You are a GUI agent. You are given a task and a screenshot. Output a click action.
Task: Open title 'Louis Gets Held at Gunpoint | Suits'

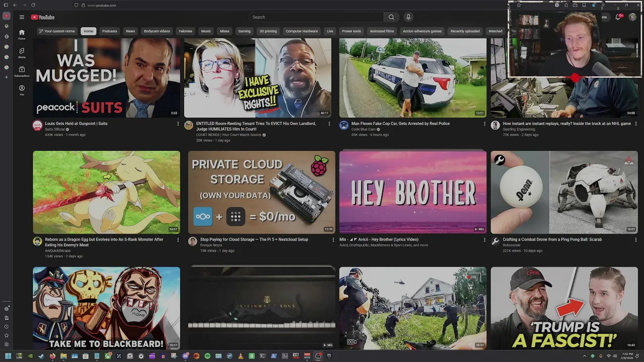(x=76, y=124)
